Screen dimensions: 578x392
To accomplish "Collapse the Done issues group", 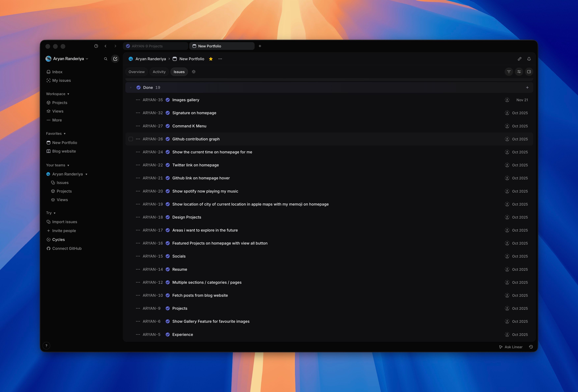I will pos(130,88).
